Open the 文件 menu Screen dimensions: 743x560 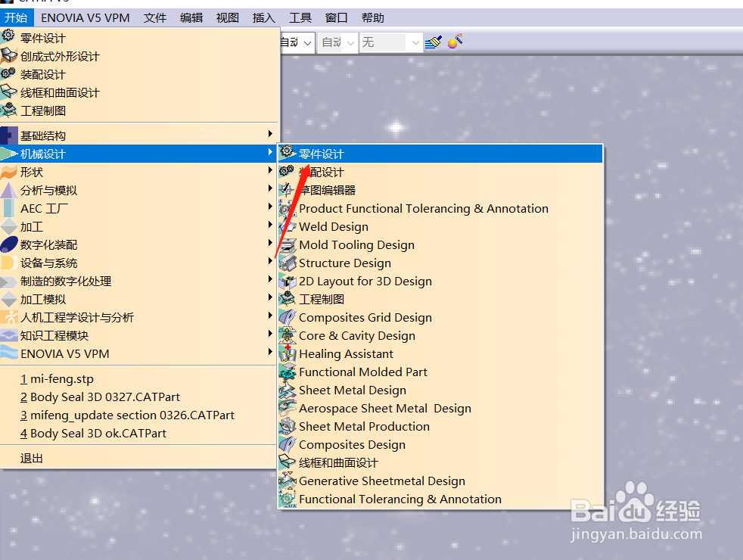(x=155, y=18)
